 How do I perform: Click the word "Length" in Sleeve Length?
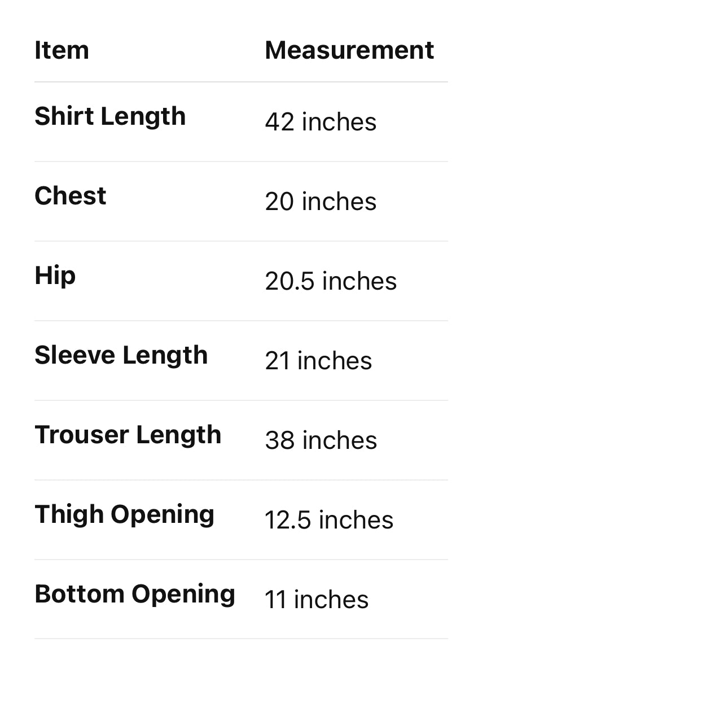(x=165, y=355)
